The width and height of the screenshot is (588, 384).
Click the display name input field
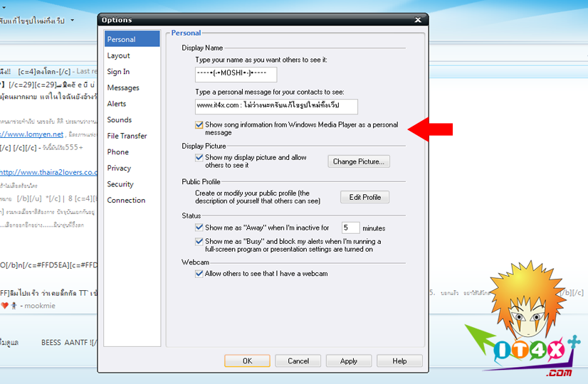tap(236, 74)
